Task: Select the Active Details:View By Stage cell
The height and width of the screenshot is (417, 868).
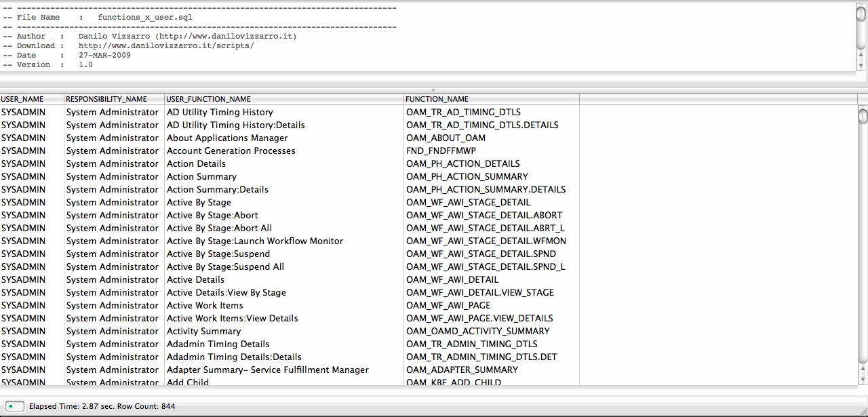Action: coord(284,292)
